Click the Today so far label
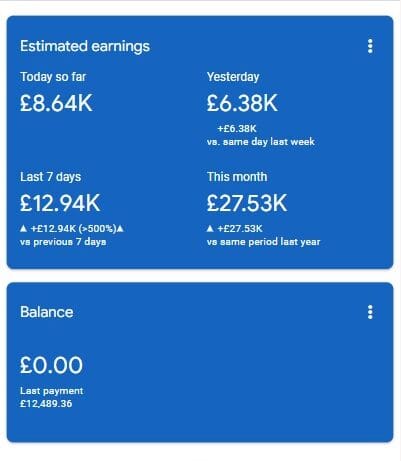 [x=53, y=77]
